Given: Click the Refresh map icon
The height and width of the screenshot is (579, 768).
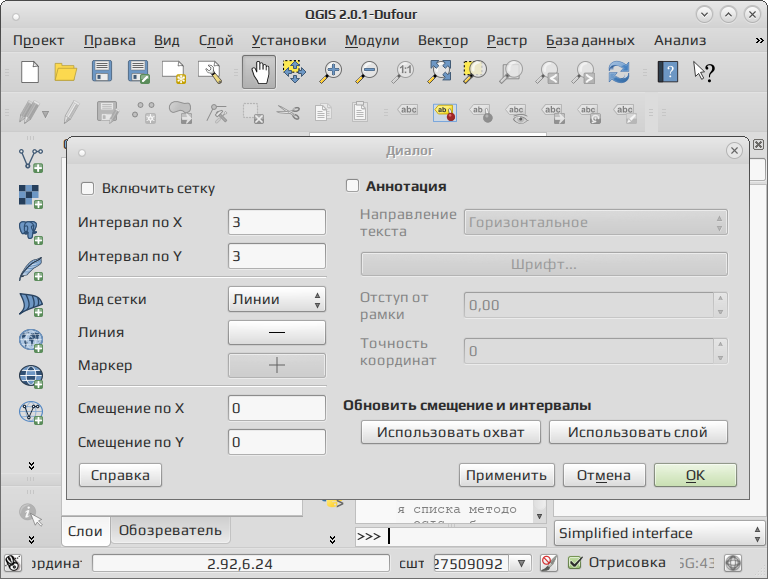Looking at the screenshot, I should (x=619, y=72).
